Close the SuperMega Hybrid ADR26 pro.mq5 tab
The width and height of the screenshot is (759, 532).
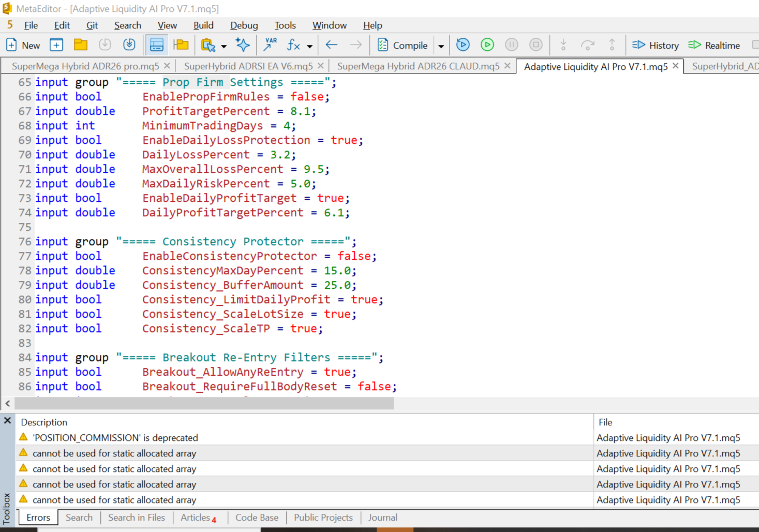pyautogui.click(x=167, y=66)
